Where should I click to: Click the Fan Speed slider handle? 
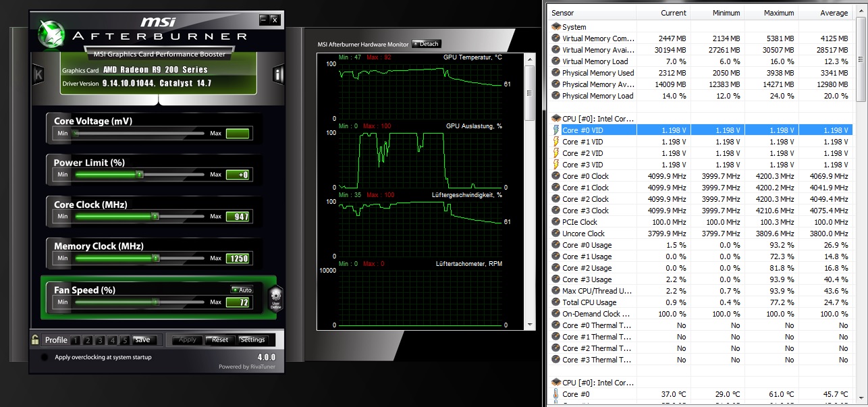(156, 302)
